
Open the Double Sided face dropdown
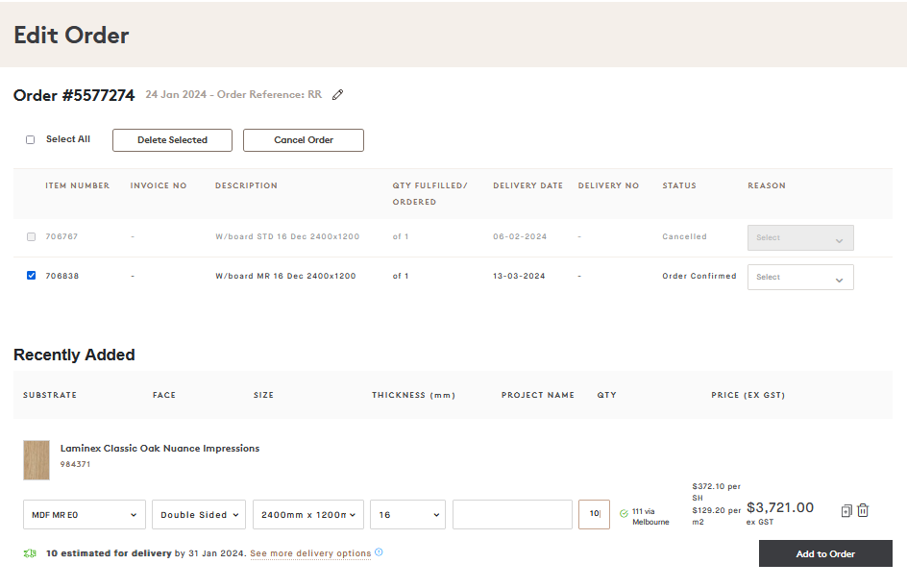coord(198,514)
